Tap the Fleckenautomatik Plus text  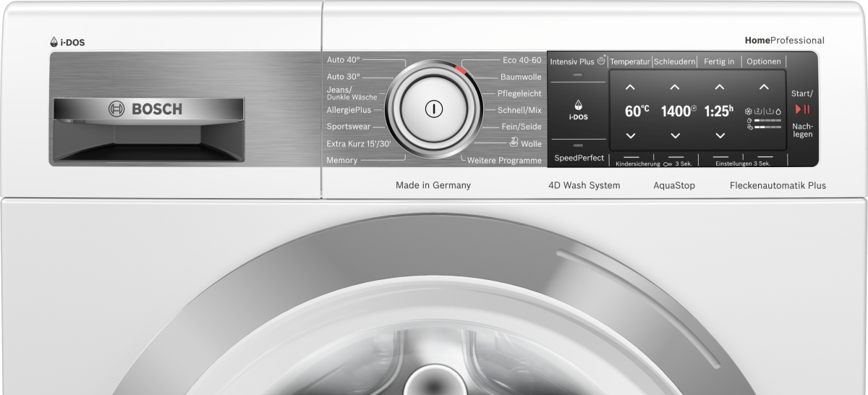(x=778, y=185)
